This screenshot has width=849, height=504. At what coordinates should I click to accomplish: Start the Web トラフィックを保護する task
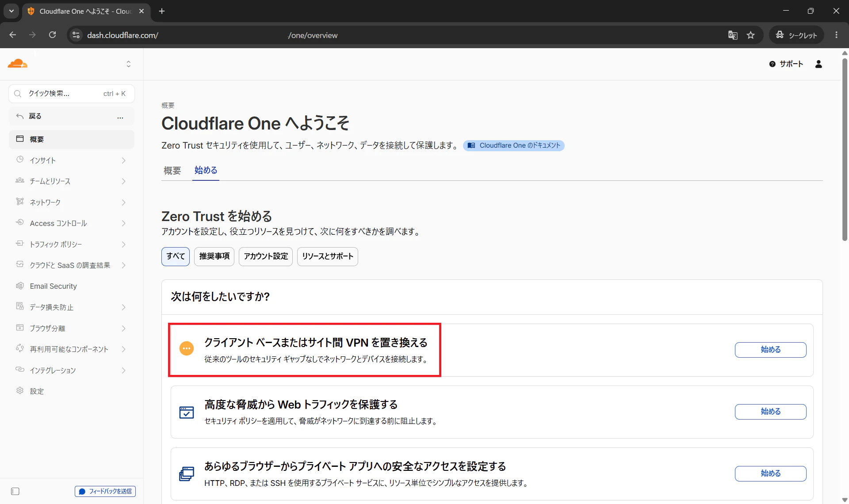(770, 412)
